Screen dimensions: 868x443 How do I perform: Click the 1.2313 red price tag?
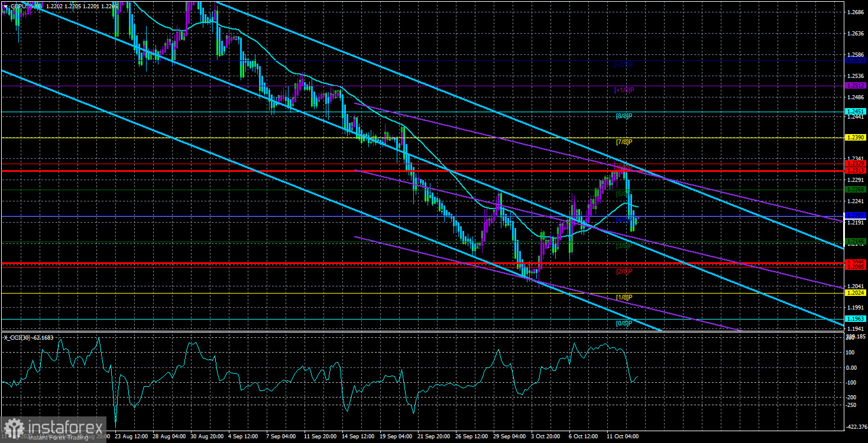(856, 171)
